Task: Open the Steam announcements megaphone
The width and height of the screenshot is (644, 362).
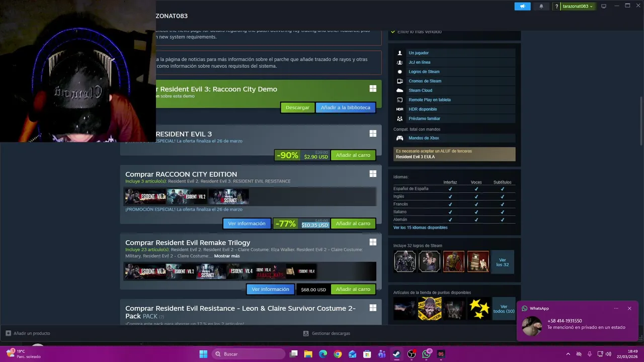Action: [522, 6]
